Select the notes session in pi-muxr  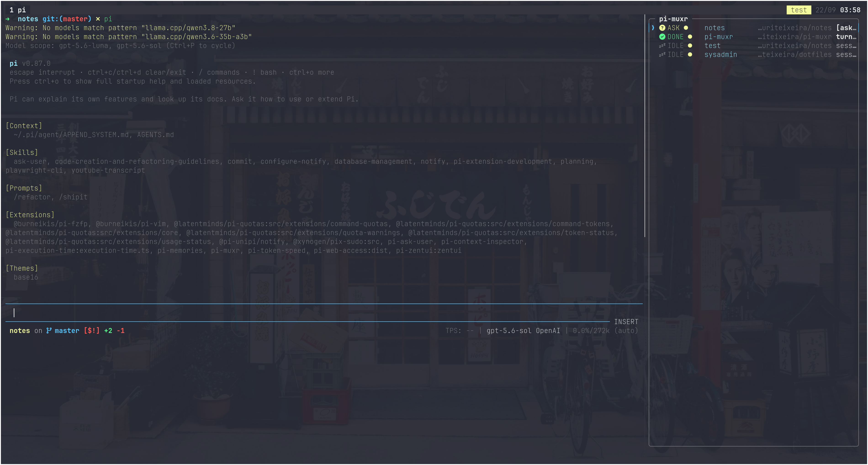click(754, 28)
